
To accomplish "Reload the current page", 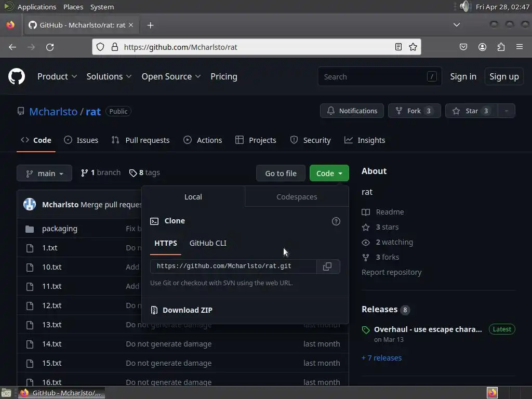I will pyautogui.click(x=50, y=47).
